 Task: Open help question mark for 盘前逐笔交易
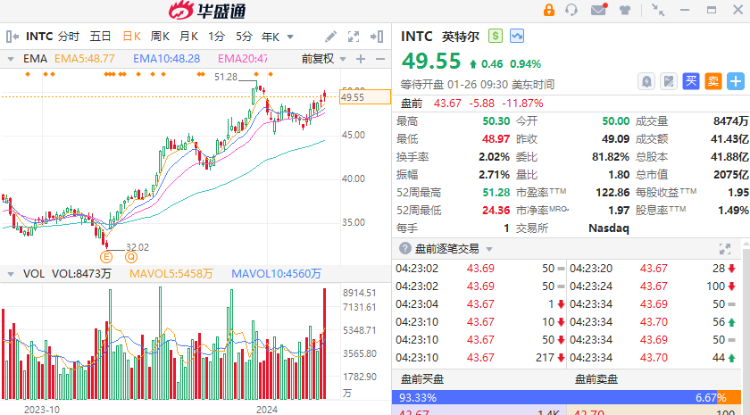pyautogui.click(x=405, y=249)
